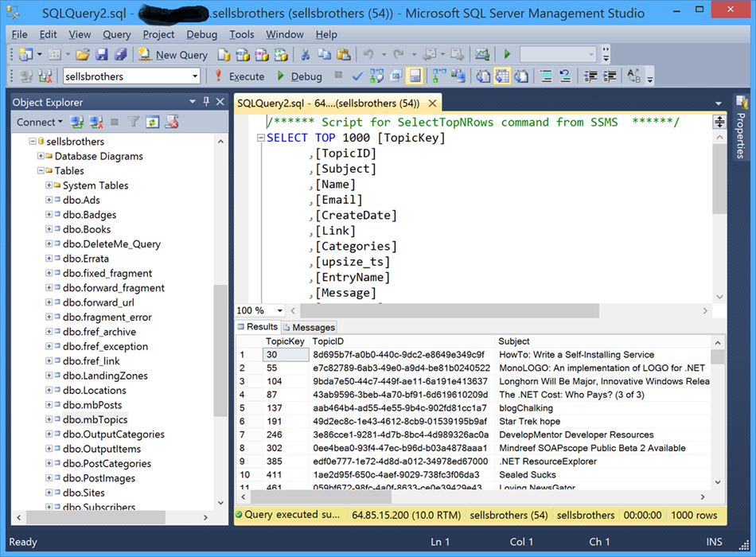The width and height of the screenshot is (756, 557).
Task: Close the SQLQuery2.sql tab
Action: [432, 103]
